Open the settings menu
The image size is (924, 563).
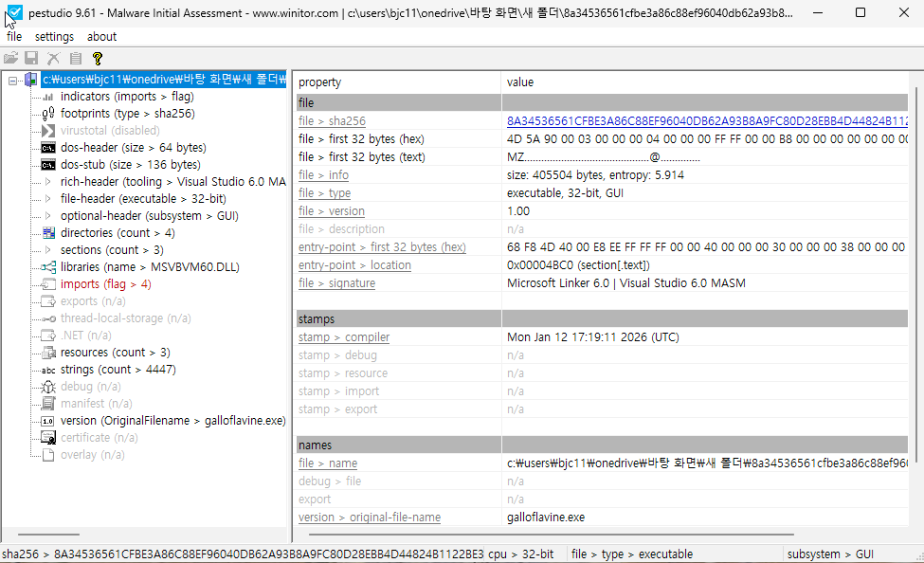point(54,36)
